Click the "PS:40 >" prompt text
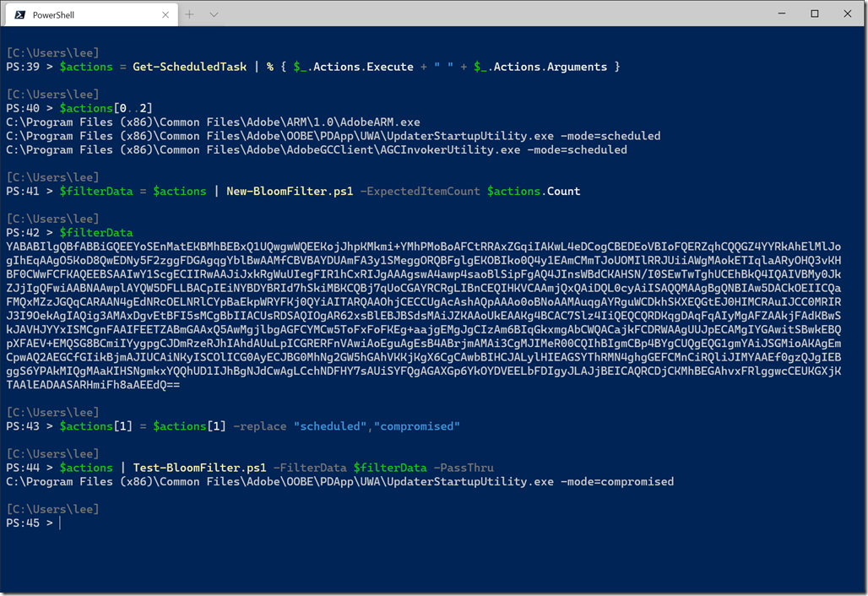868x596 pixels. (x=30, y=108)
